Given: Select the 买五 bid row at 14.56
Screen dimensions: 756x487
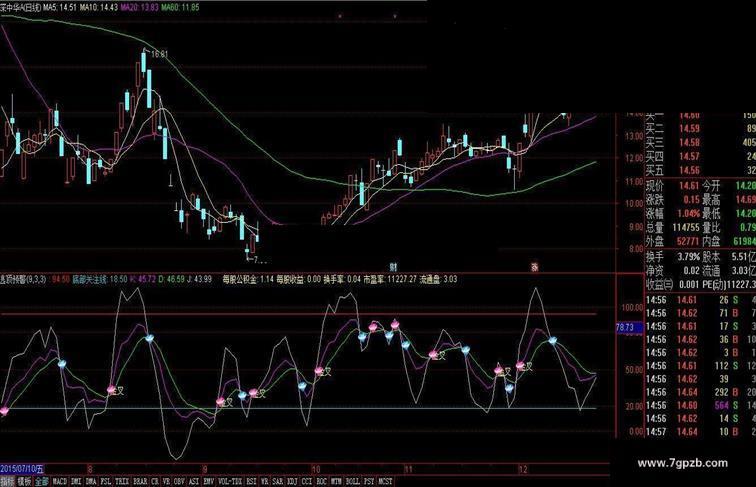Looking at the screenshot, I should pyautogui.click(x=700, y=171).
